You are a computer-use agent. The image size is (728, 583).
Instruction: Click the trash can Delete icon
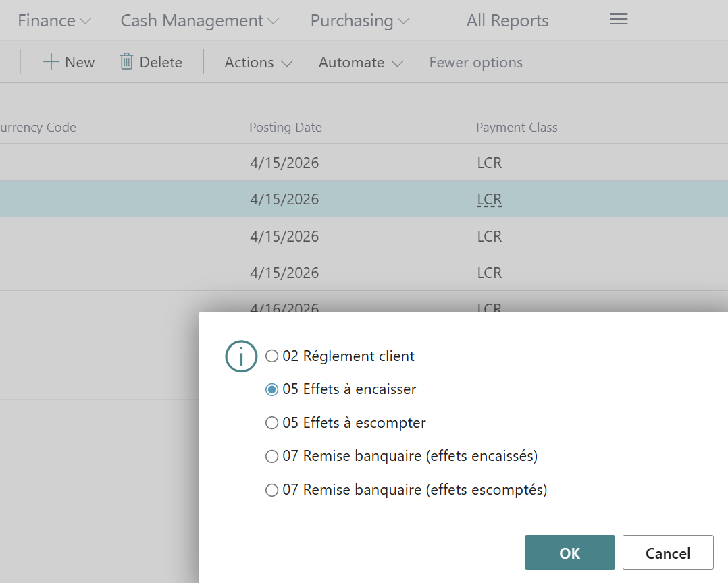(x=126, y=62)
